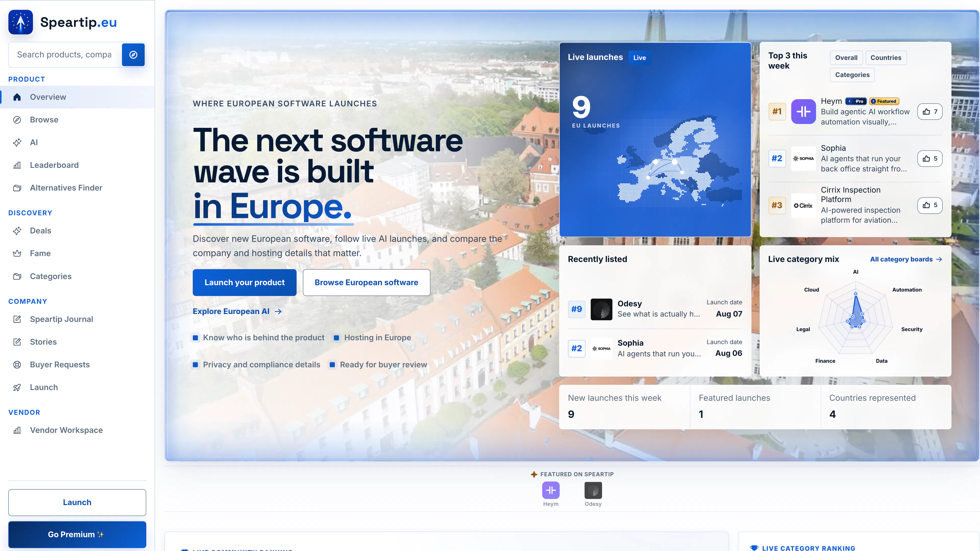This screenshot has height=551, width=980.
Task: Select the Categories tab in Top 3
Action: [852, 75]
